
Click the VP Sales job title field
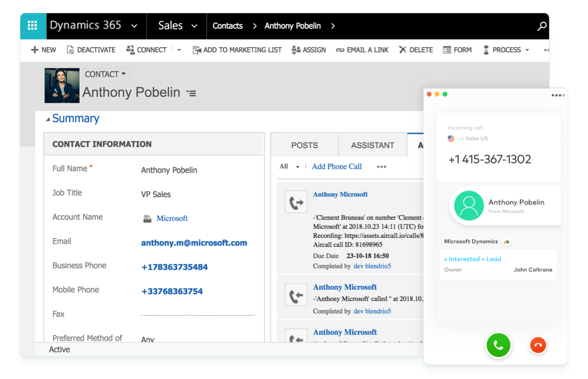click(156, 194)
